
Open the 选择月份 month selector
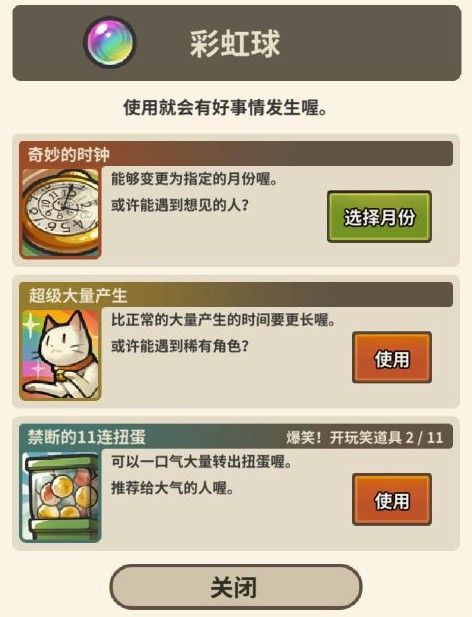pos(379,216)
